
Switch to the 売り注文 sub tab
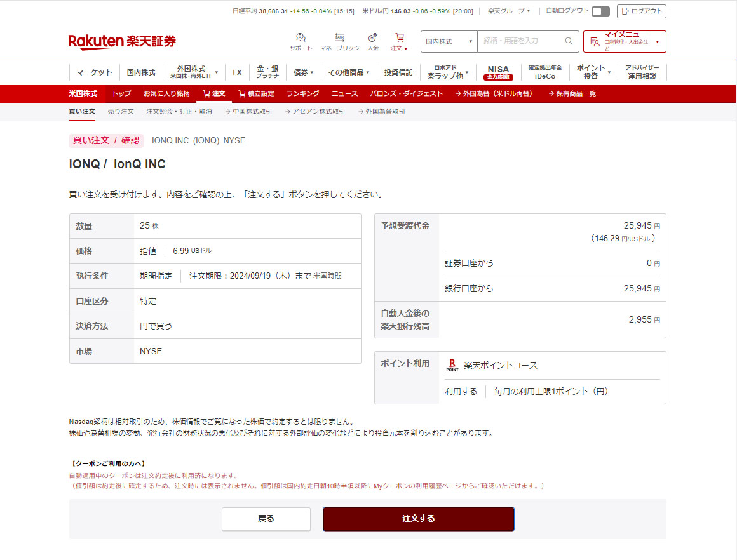(x=121, y=111)
